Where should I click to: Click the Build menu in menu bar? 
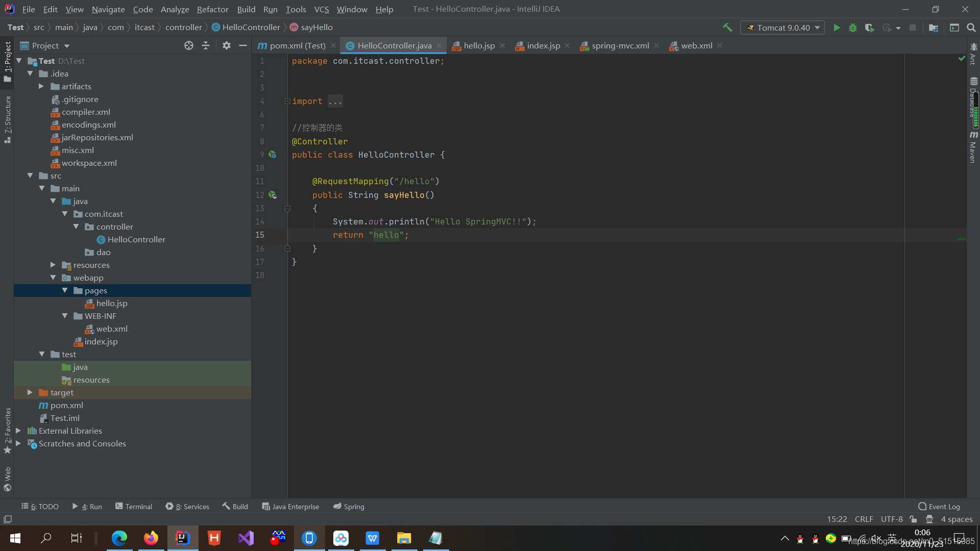pyautogui.click(x=247, y=9)
